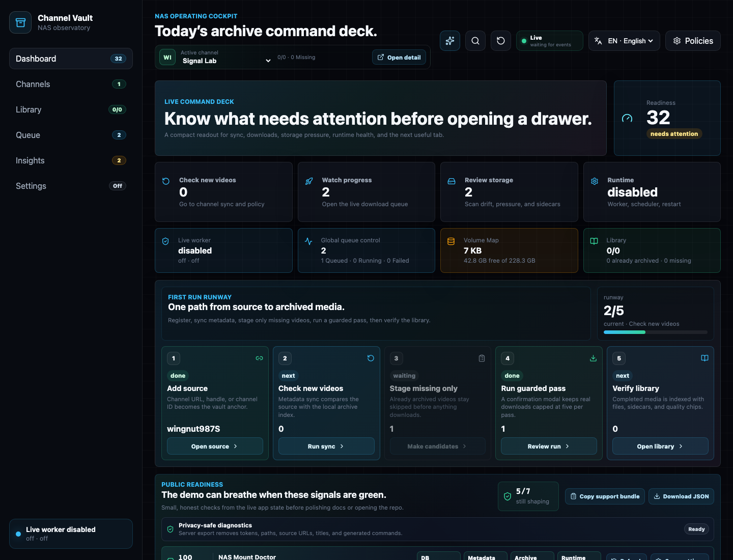Open search with the magnifier icon

[x=475, y=41]
